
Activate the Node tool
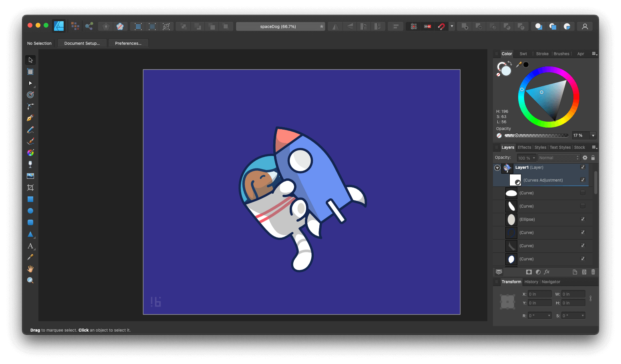tap(30, 83)
